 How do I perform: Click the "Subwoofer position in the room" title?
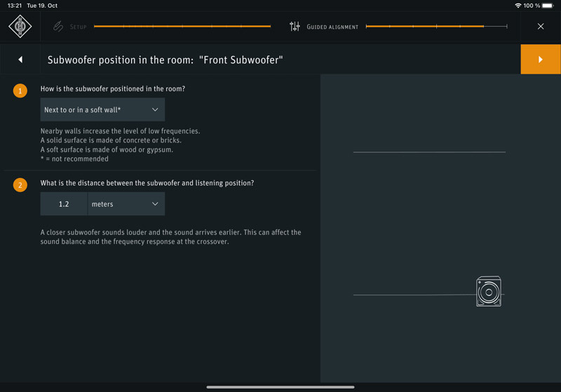coord(165,60)
